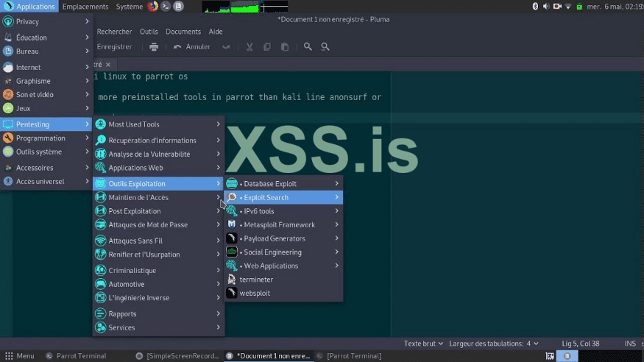Image resolution: width=644 pixels, height=362 pixels.
Task: Expand the IPv6 tools submenu arrow
Action: tap(337, 211)
